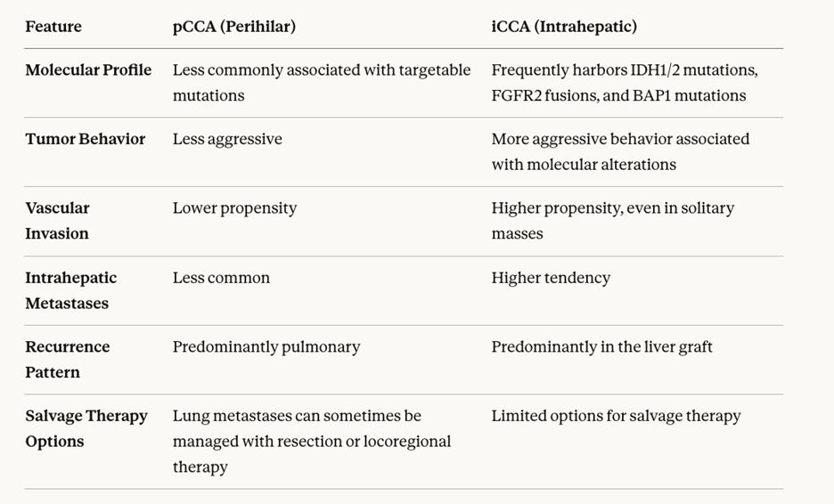Click the "Higher tendency" cell
The image size is (834, 504).
click(551, 278)
